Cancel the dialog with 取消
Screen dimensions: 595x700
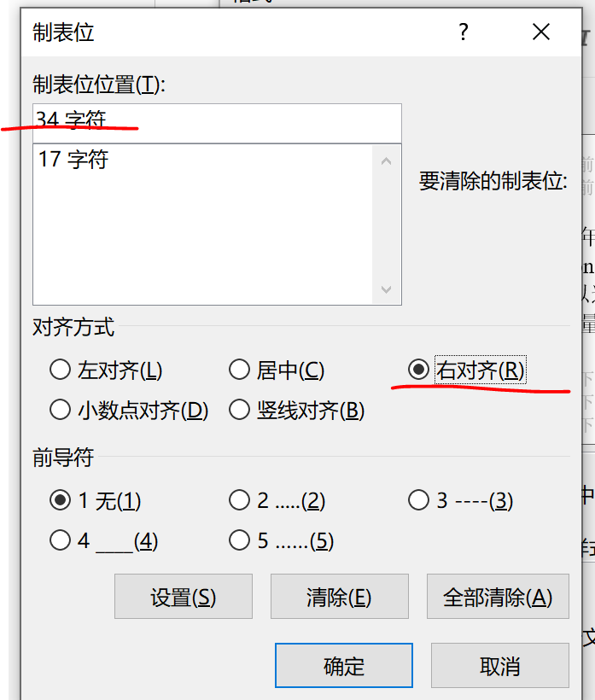click(x=499, y=665)
